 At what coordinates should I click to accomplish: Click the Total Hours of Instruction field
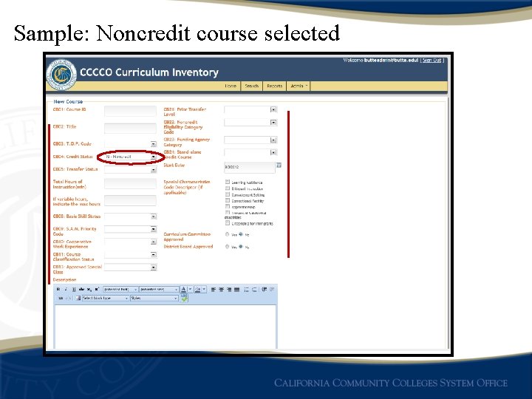point(130,183)
